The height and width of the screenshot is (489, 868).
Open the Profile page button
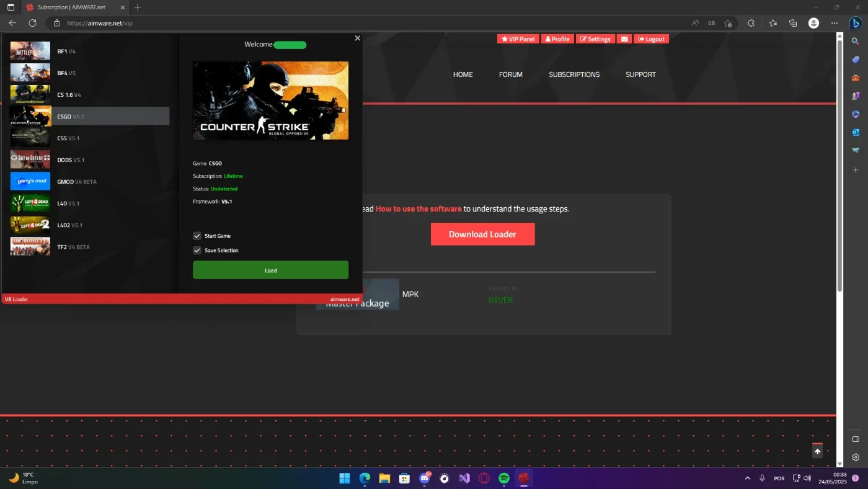coord(557,38)
